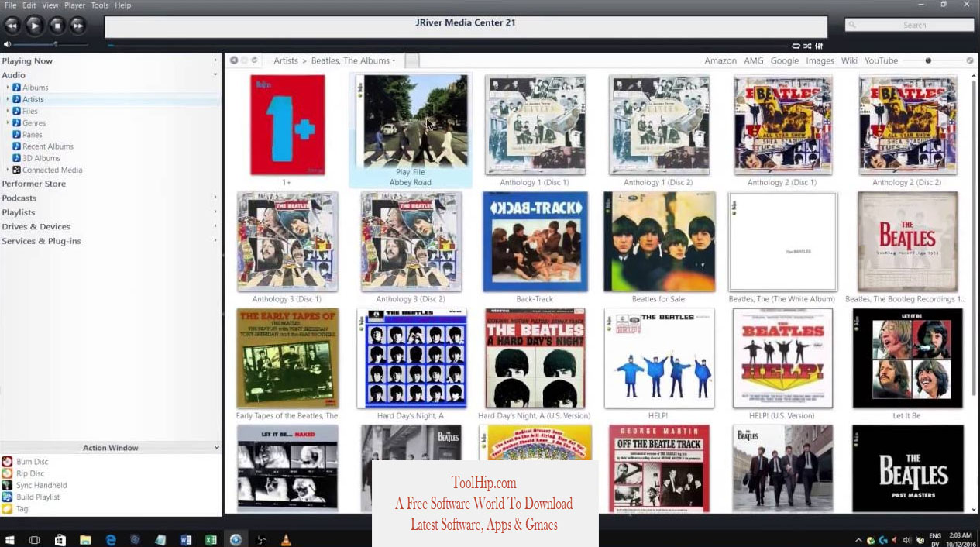
Task: Adjust the thumbnail size slider
Action: pyautogui.click(x=933, y=60)
